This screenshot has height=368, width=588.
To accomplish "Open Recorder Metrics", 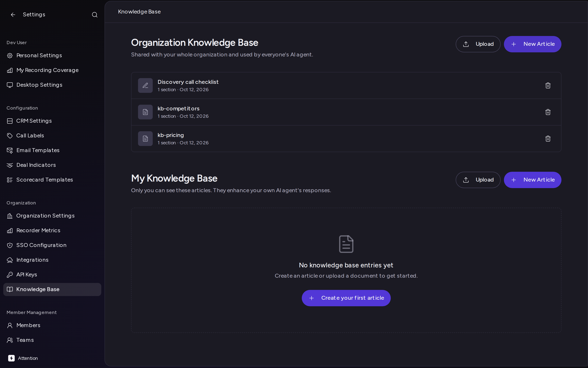I will [52, 230].
